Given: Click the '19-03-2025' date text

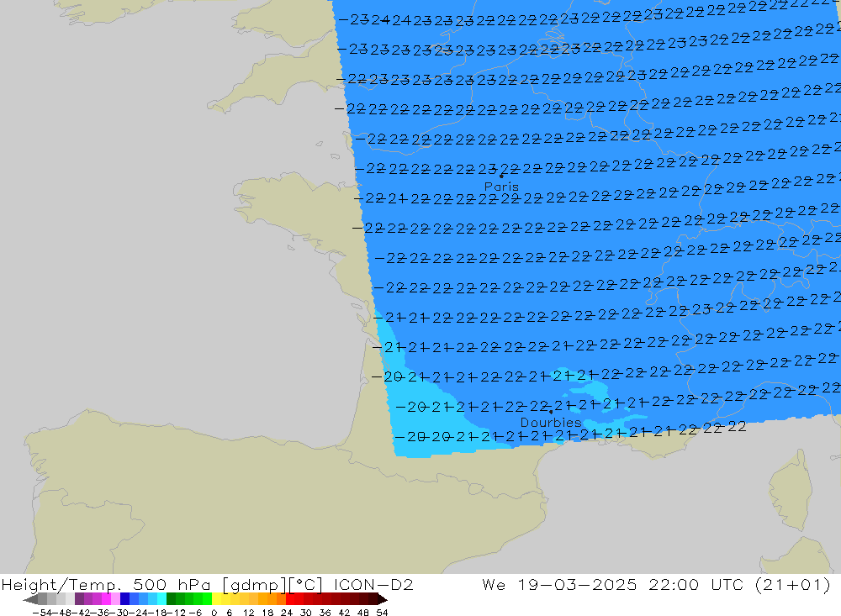Looking at the screenshot, I should click(577, 584).
